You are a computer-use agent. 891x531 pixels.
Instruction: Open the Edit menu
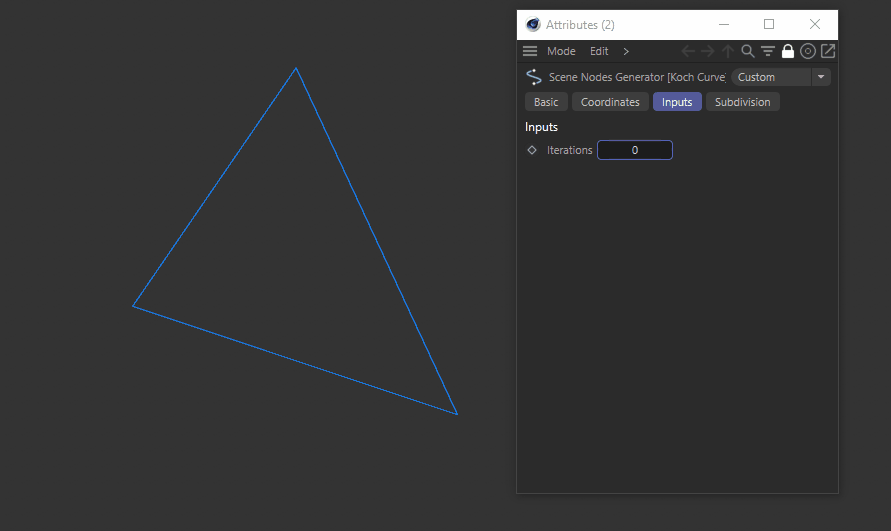click(x=599, y=51)
